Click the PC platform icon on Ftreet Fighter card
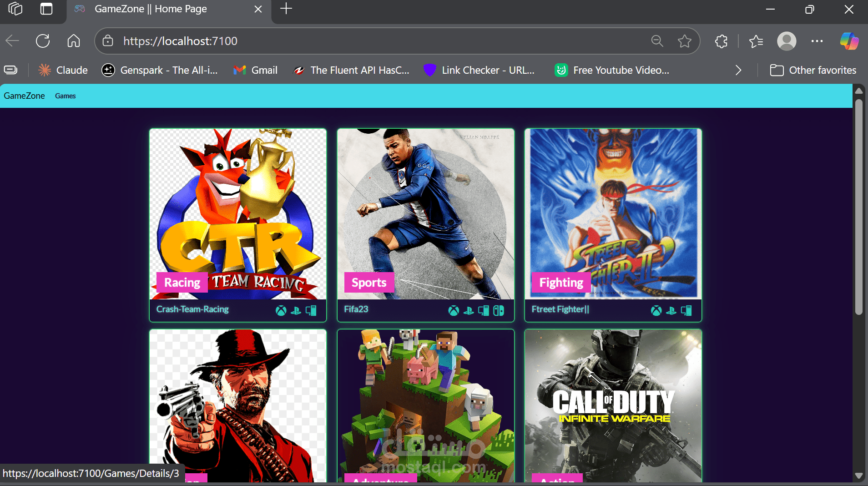This screenshot has height=486, width=868. tap(686, 311)
